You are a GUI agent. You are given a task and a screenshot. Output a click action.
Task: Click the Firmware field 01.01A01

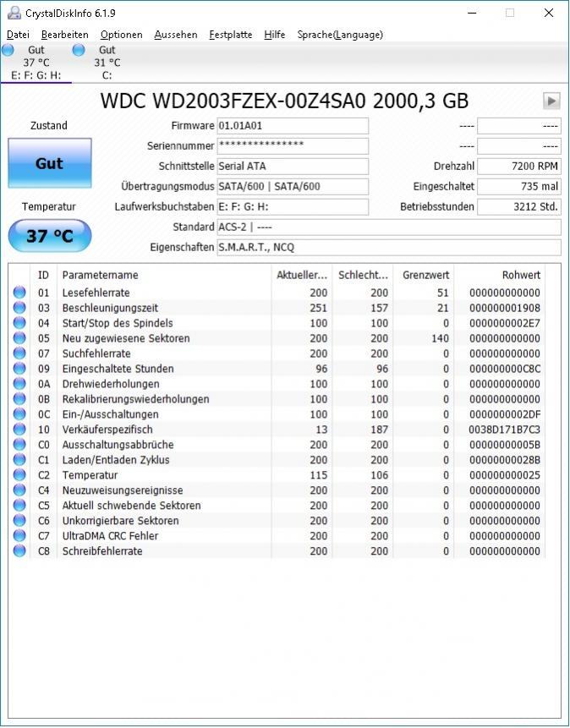pyautogui.click(x=293, y=126)
